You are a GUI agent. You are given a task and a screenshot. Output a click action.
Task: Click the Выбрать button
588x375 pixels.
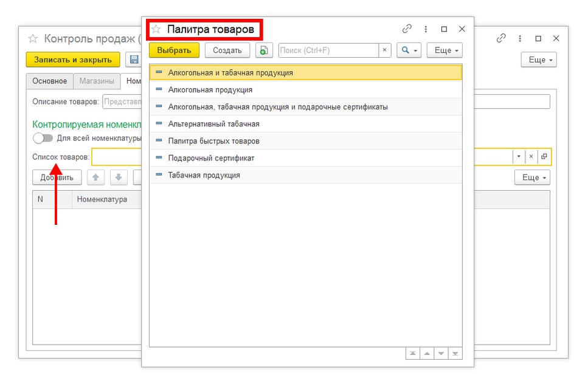(x=174, y=50)
